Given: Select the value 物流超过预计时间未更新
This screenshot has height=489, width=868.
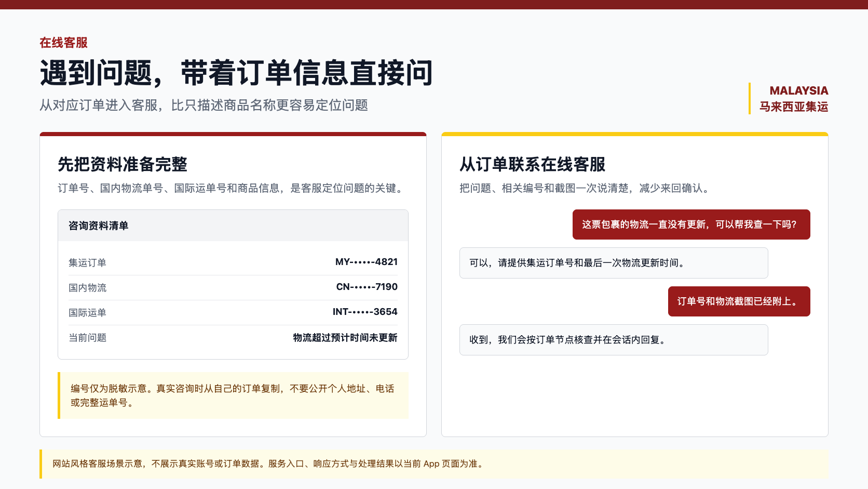Looking at the screenshot, I should 345,338.
